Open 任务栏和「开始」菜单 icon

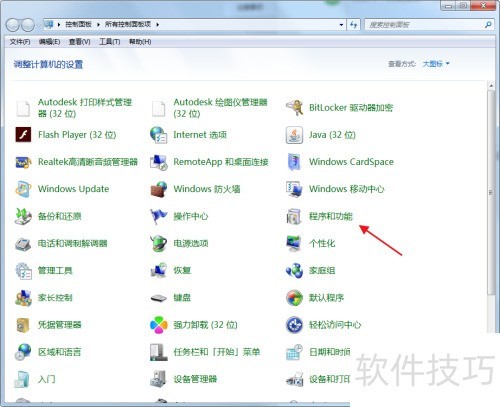pyautogui.click(x=159, y=352)
